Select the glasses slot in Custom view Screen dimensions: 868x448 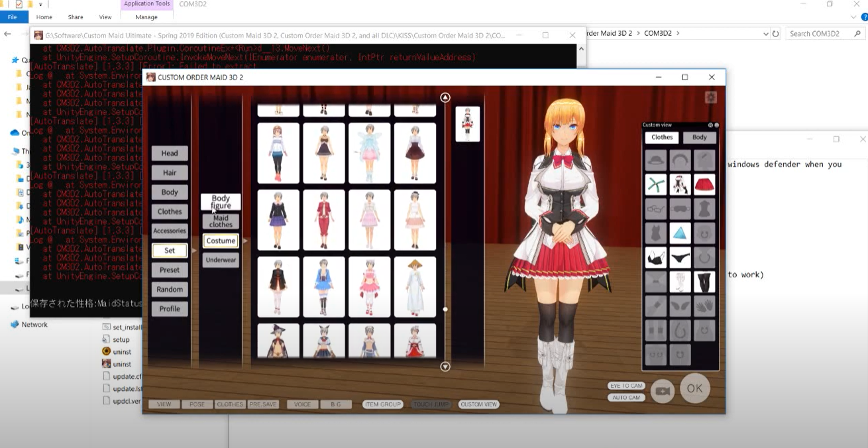click(x=657, y=209)
